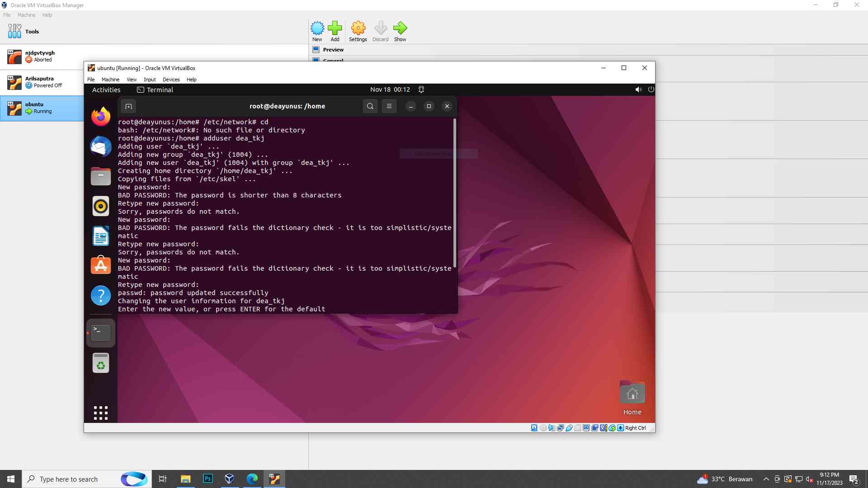Click Activities in Ubuntu top bar
The height and width of the screenshot is (488, 868).
pos(106,89)
